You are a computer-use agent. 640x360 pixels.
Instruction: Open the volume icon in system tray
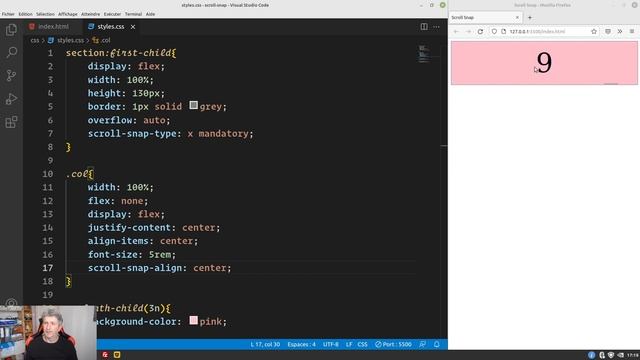click(620, 355)
